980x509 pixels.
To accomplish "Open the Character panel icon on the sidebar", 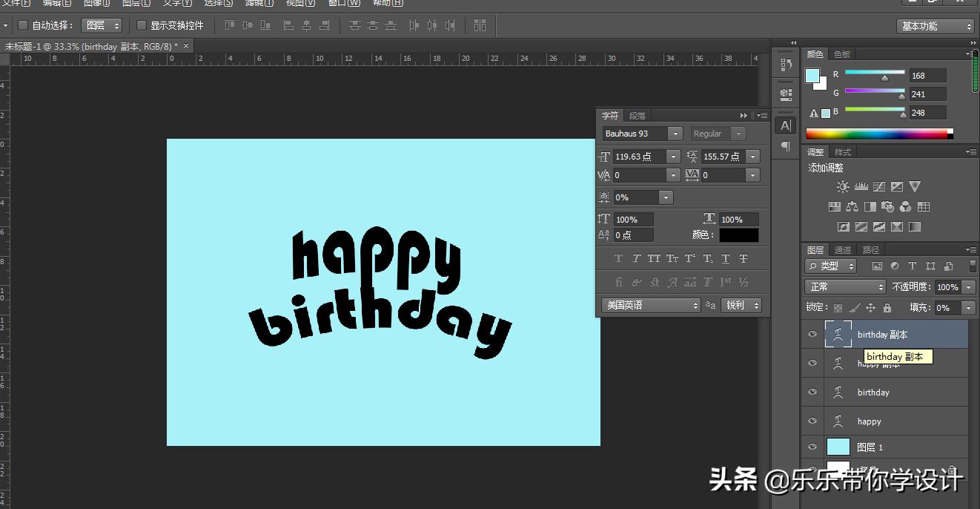I will 785,125.
